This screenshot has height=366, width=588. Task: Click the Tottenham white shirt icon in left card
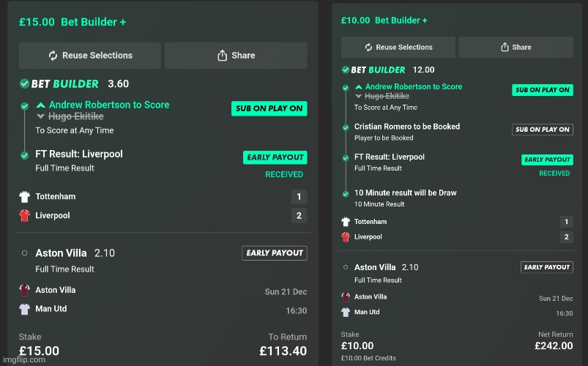coord(25,196)
